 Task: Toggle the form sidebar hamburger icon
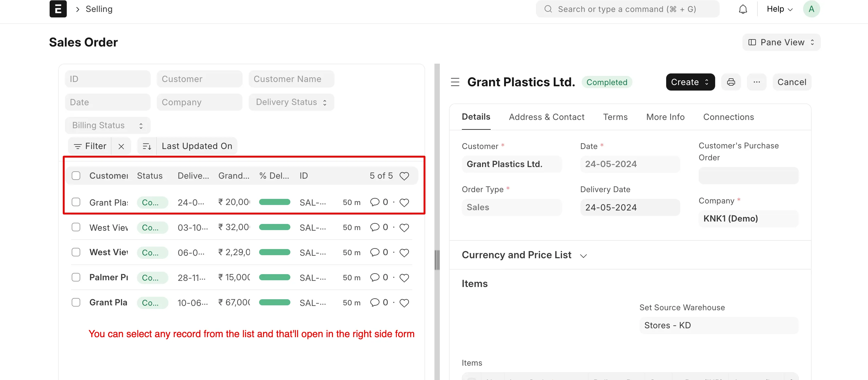[x=455, y=82]
